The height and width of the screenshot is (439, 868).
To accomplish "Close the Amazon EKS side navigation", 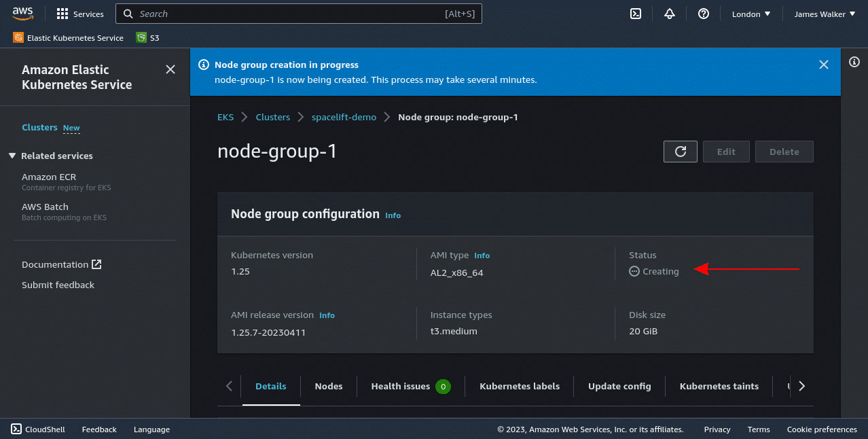I will coord(170,69).
